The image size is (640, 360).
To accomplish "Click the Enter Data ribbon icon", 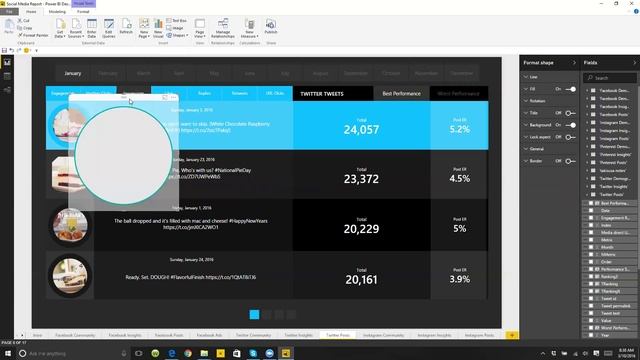I will point(92,28).
